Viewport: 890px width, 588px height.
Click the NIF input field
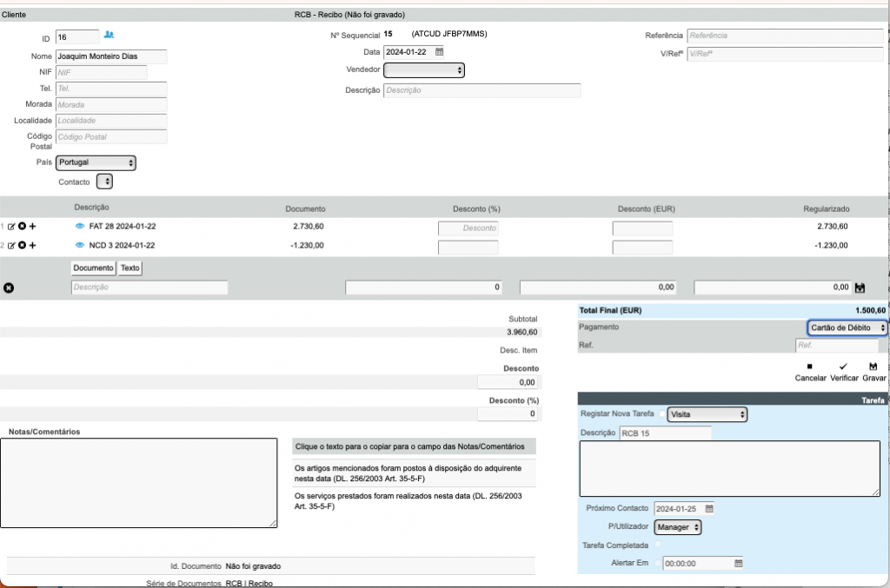101,73
